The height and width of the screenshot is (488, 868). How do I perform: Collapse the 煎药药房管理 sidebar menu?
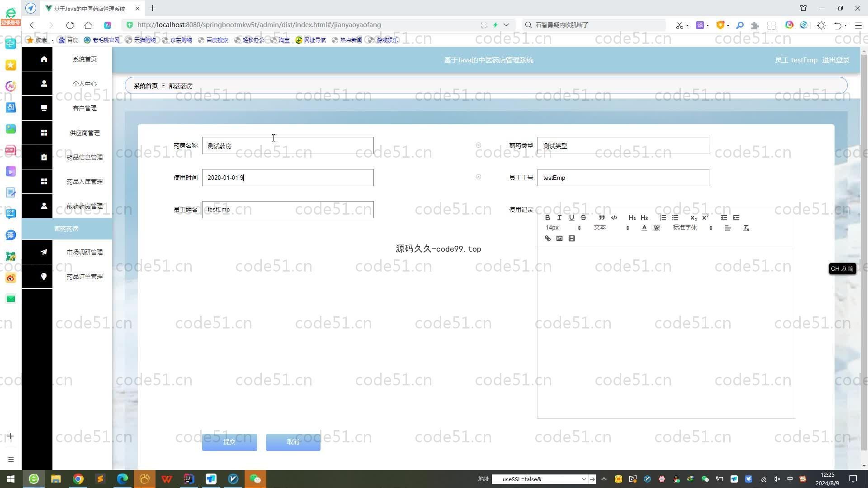pyautogui.click(x=85, y=206)
